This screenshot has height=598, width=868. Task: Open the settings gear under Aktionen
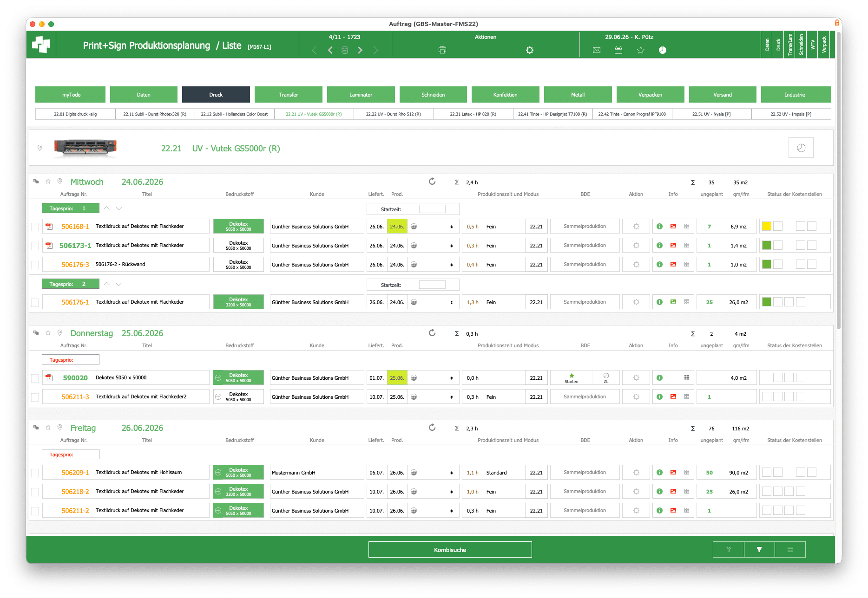point(529,50)
